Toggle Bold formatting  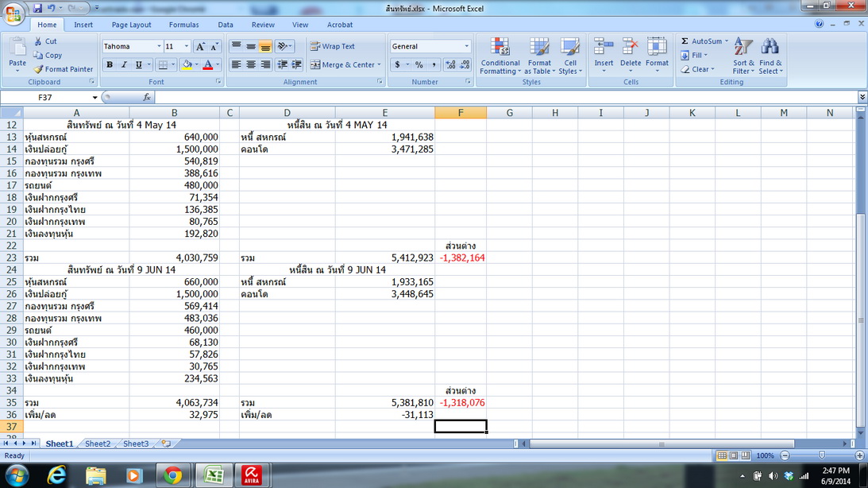(110, 65)
